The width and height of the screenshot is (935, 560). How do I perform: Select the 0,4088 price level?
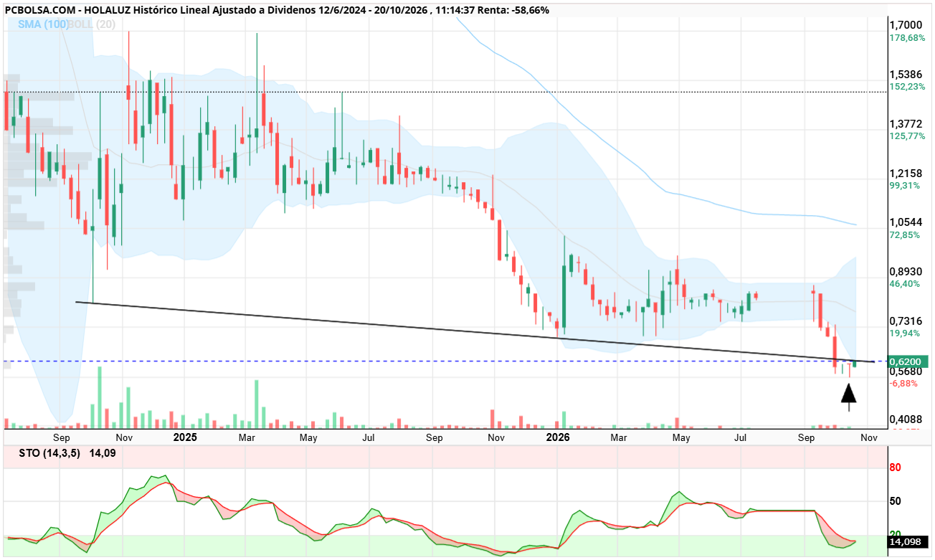pyautogui.click(x=906, y=420)
